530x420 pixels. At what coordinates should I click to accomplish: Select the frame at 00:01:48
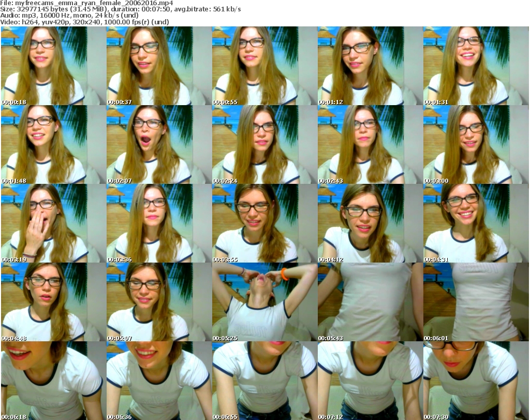click(x=54, y=144)
